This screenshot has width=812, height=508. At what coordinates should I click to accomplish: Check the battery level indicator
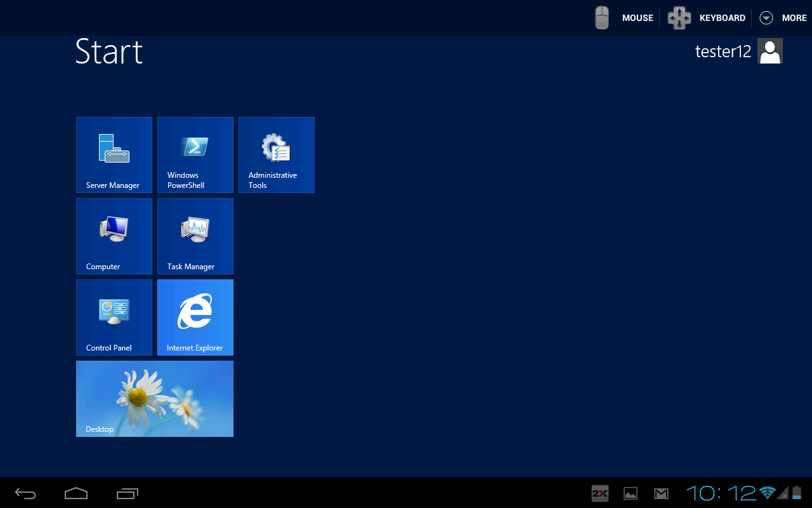[x=798, y=493]
